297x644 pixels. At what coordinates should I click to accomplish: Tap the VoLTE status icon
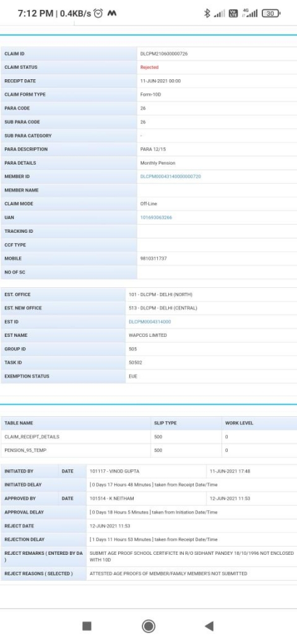(x=233, y=14)
